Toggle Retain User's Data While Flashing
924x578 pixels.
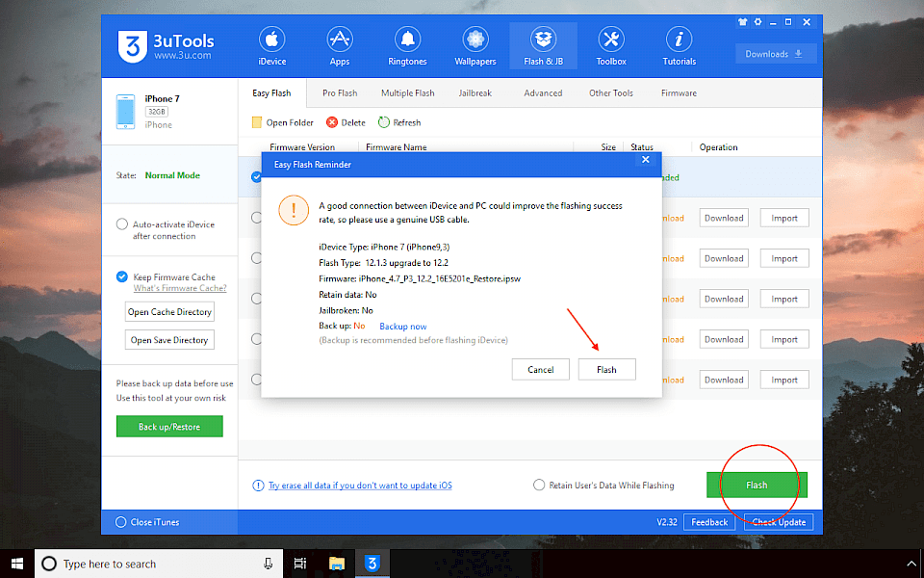pos(539,485)
